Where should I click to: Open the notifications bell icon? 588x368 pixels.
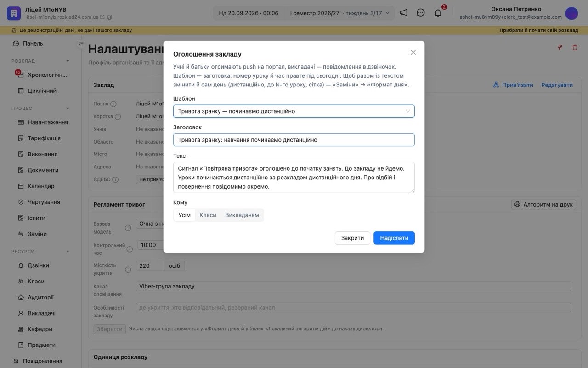click(438, 13)
